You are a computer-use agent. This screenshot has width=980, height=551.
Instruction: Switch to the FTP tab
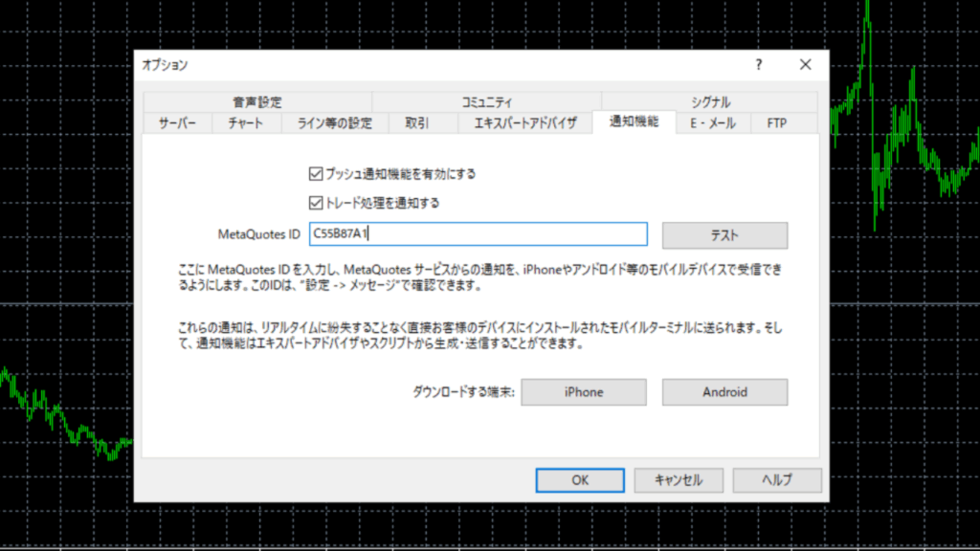click(776, 123)
